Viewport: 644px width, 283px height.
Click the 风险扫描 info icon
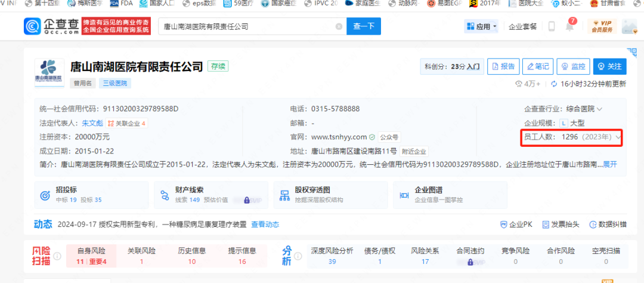click(x=57, y=256)
